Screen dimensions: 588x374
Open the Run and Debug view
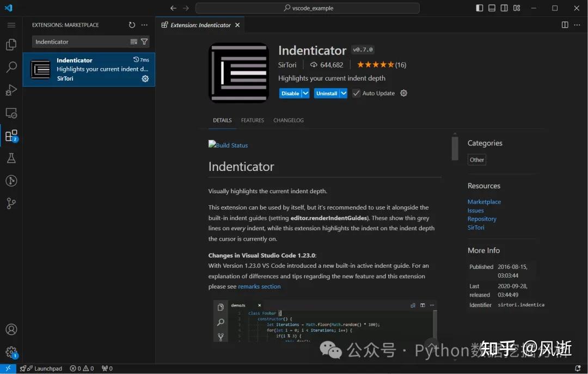tap(11, 90)
